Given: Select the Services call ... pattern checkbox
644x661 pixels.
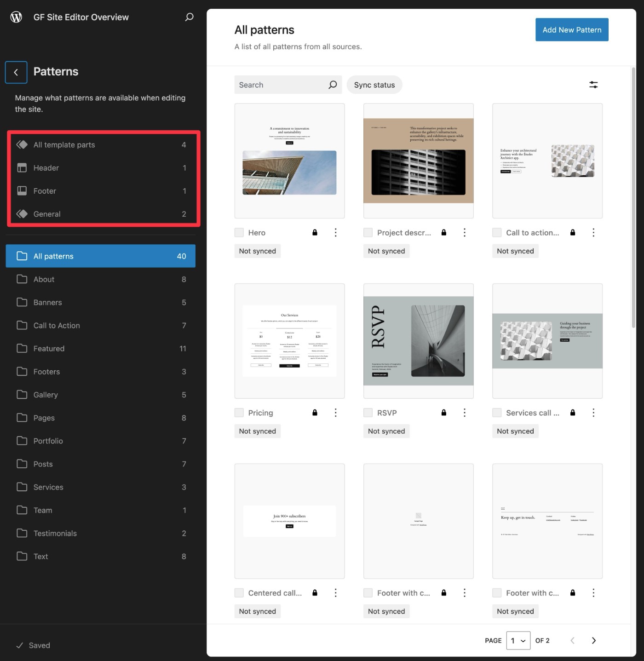Looking at the screenshot, I should coord(497,413).
